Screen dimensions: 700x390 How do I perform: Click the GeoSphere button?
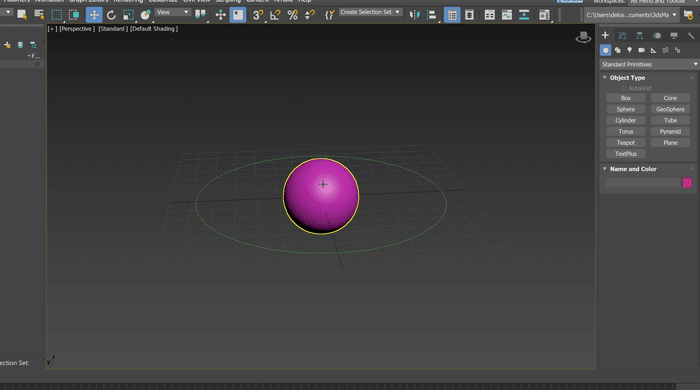click(670, 109)
